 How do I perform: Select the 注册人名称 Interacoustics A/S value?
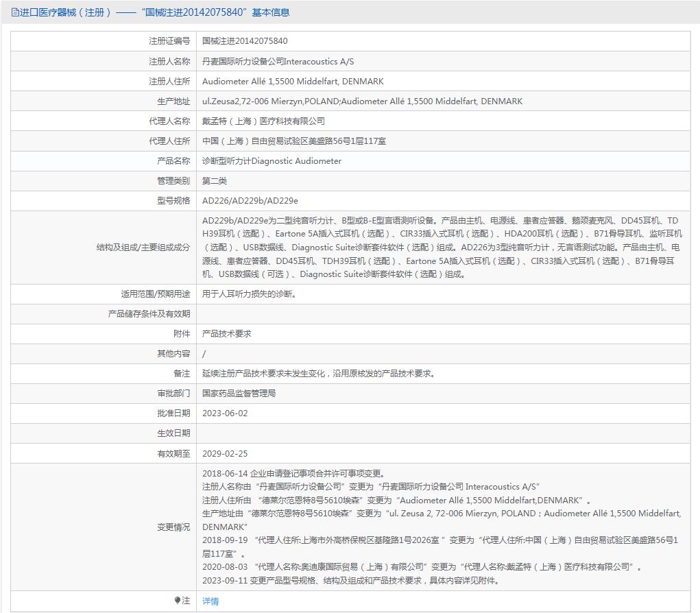click(x=278, y=62)
